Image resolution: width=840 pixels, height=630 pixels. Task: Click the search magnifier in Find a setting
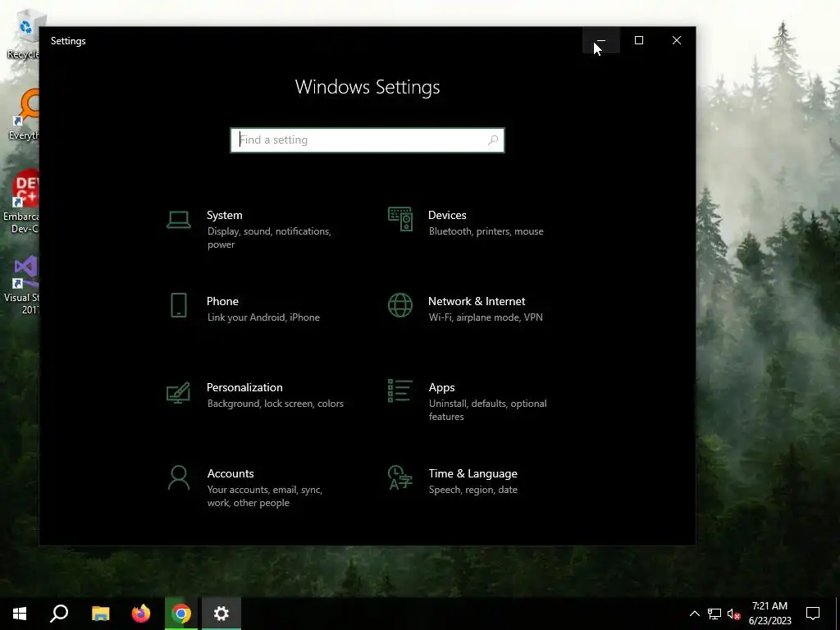(493, 139)
